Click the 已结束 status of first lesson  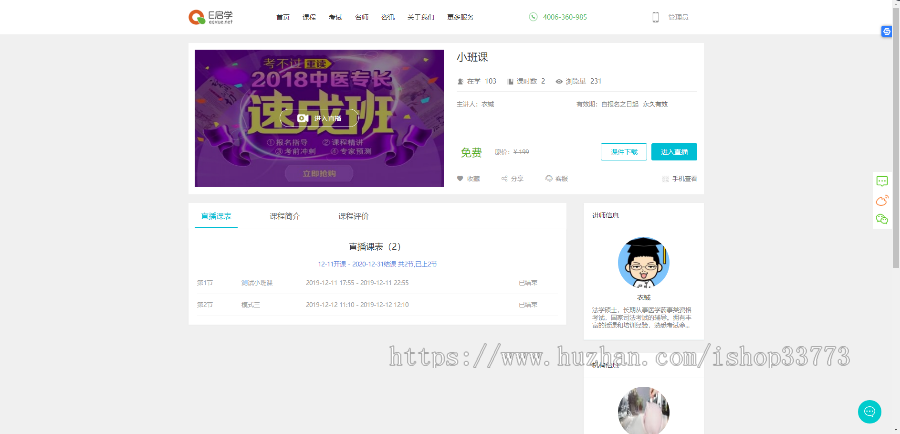528,283
